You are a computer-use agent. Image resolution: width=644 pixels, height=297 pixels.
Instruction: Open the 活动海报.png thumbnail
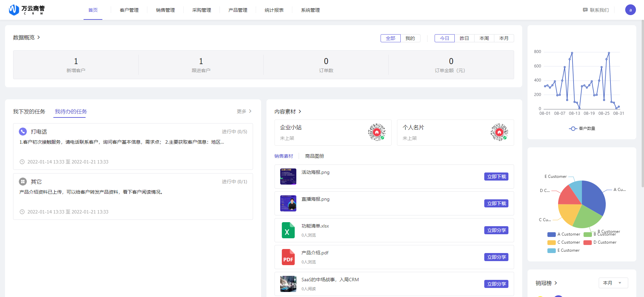point(288,177)
